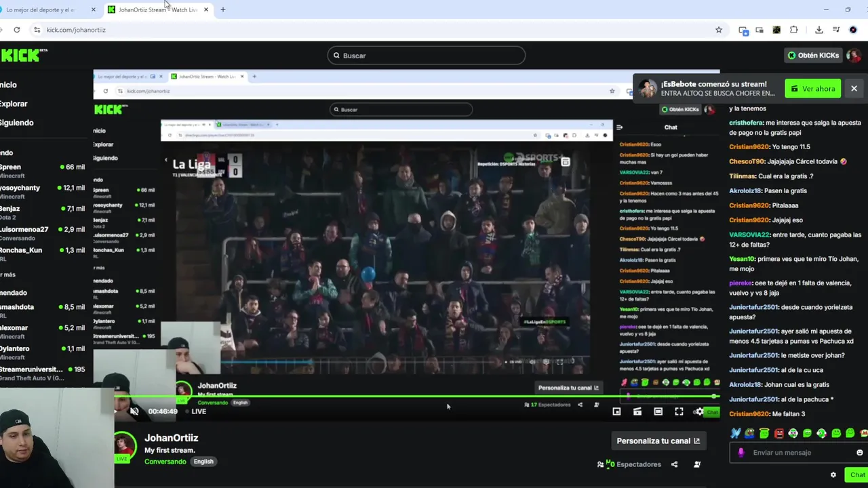Open rosoychanty's channel in the sidebar
The image size is (868, 488).
pos(42,192)
